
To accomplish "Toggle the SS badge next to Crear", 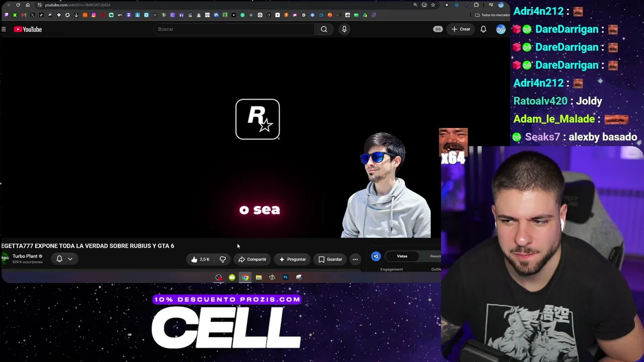I will pyautogui.click(x=438, y=29).
